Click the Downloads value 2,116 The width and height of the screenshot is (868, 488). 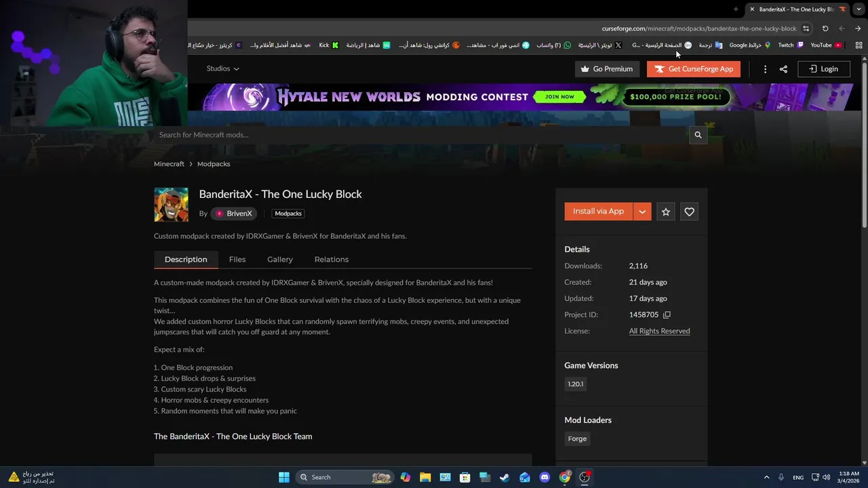(638, 266)
